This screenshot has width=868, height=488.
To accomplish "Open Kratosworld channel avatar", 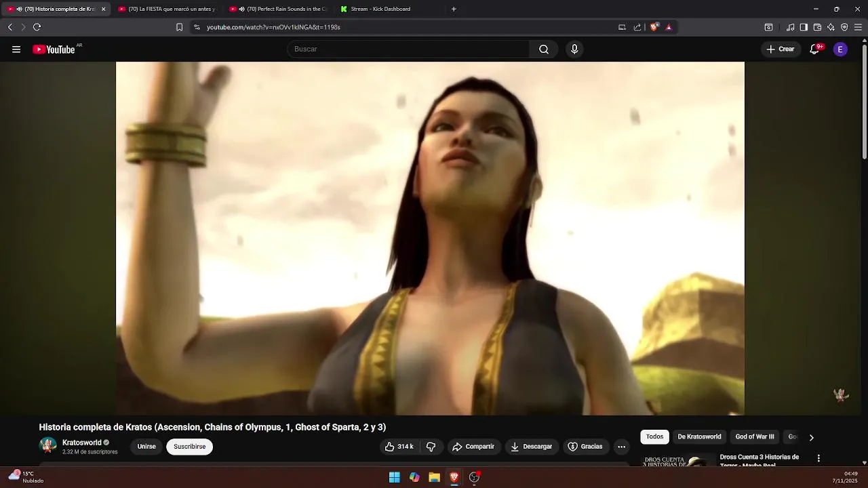I will [48, 446].
